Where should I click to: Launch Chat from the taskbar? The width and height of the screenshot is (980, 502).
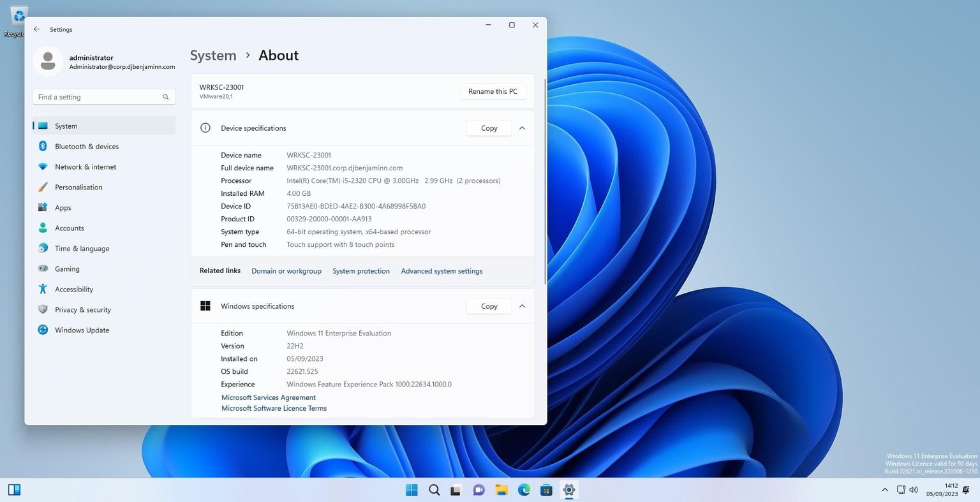point(479,490)
